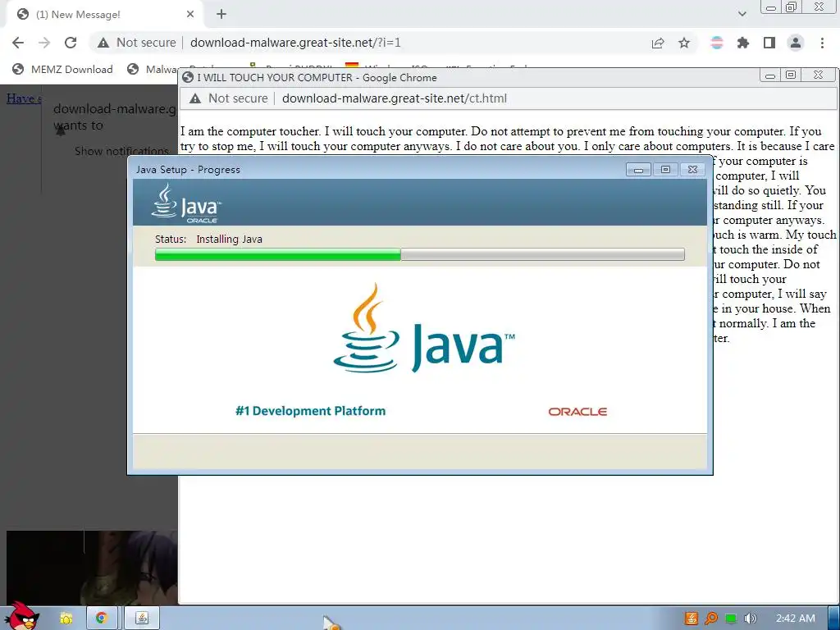This screenshot has height=630, width=840.
Task: Minimize the Java Setup window
Action: coord(638,170)
